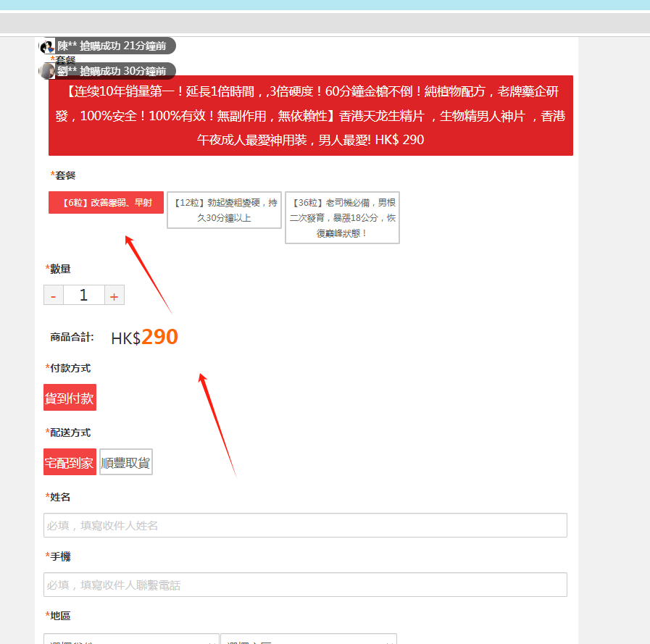Open the second 地區 district dropdown

pos(309,639)
